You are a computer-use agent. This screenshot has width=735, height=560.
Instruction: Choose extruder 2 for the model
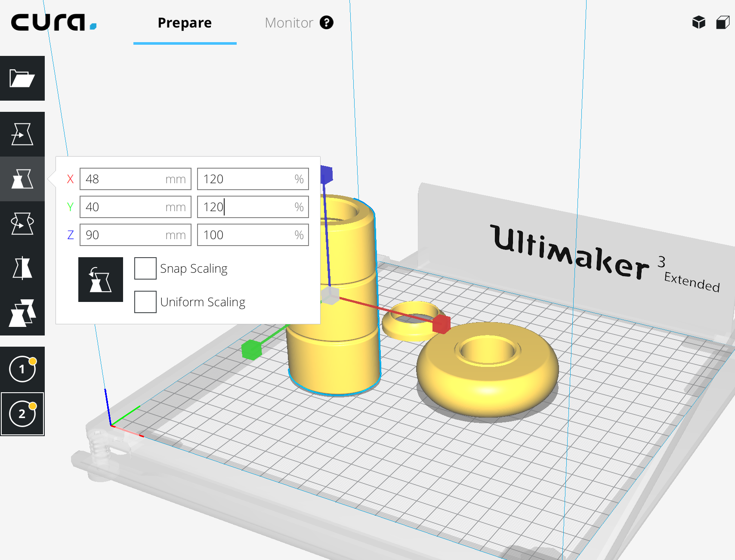pos(22,414)
